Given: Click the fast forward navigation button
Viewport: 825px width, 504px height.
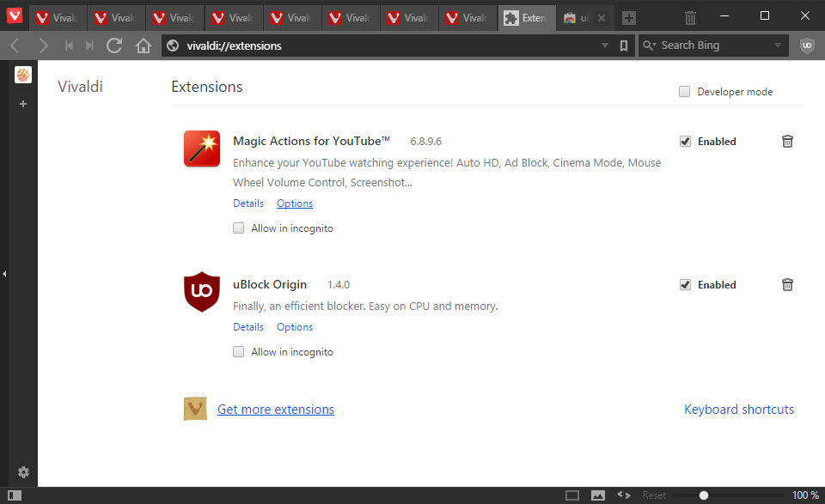Looking at the screenshot, I should pyautogui.click(x=89, y=46).
